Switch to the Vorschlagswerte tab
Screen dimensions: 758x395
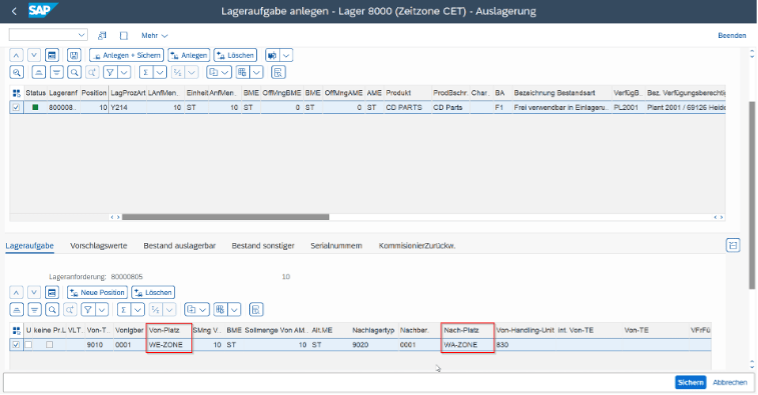pyautogui.click(x=99, y=246)
